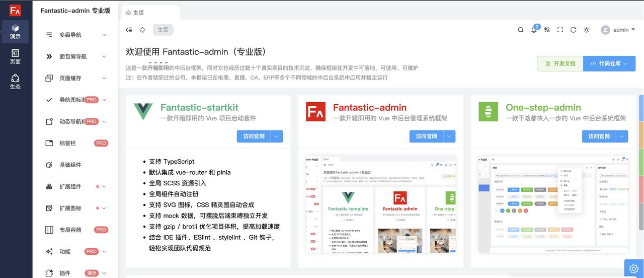
Task: Open notifications bell with badge 9
Action: click(534, 30)
